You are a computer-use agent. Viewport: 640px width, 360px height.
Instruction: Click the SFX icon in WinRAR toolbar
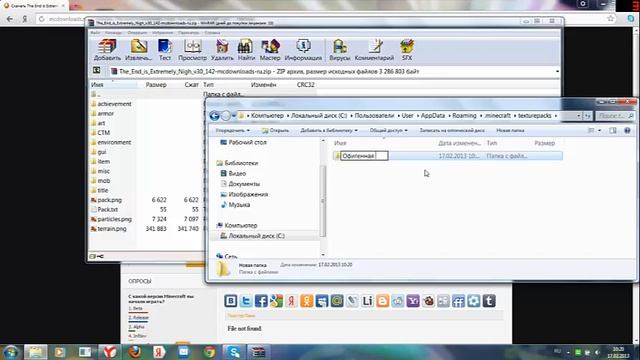(x=407, y=50)
